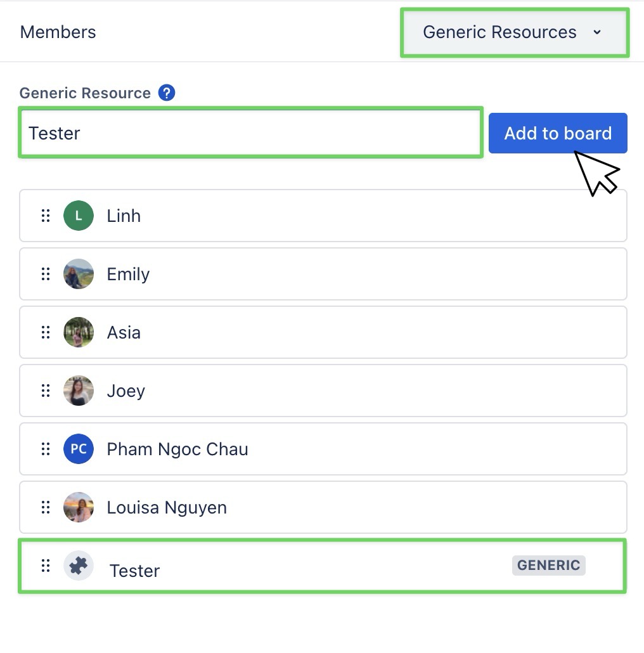This screenshot has width=644, height=653.
Task: Click the drag handle beside Louisa Nguyen
Action: click(46, 507)
